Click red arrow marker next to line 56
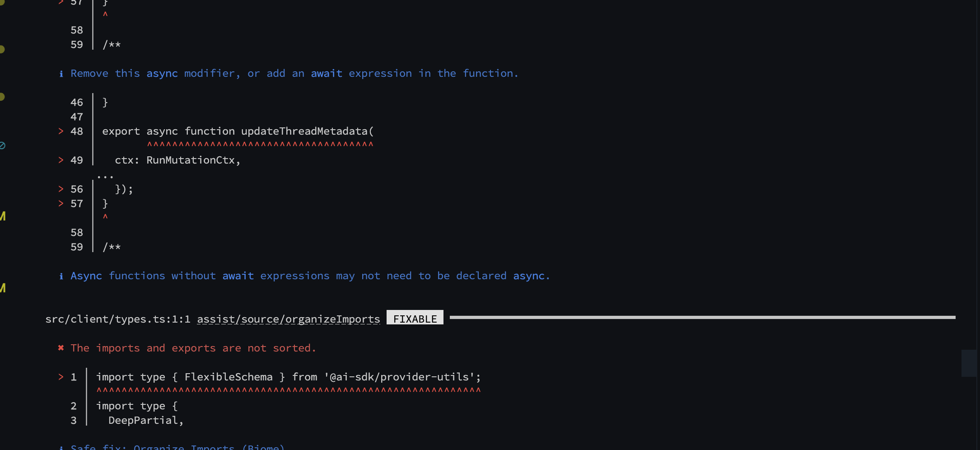 point(61,189)
